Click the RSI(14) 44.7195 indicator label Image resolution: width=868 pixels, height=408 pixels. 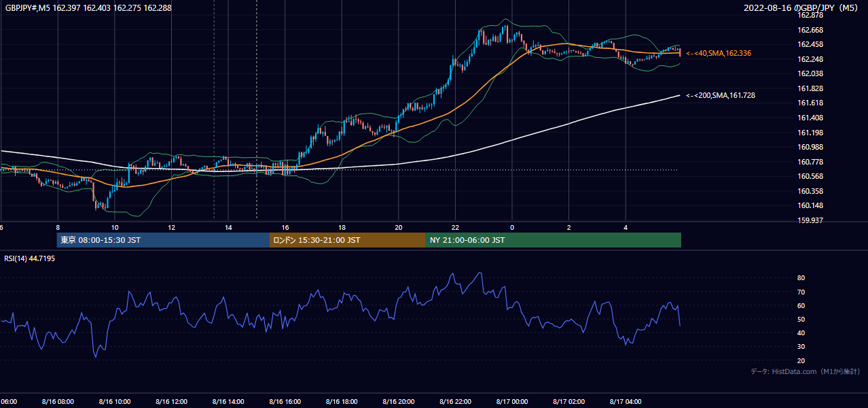pyautogui.click(x=30, y=258)
